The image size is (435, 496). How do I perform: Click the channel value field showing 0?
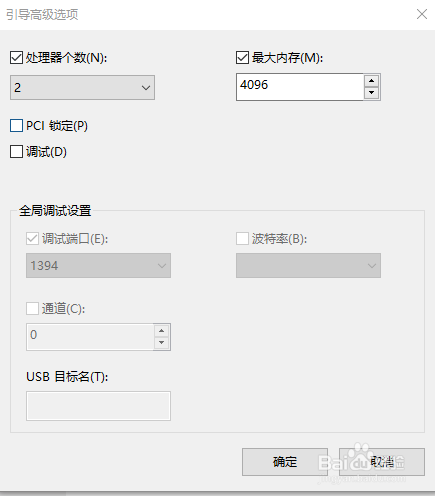click(90, 337)
